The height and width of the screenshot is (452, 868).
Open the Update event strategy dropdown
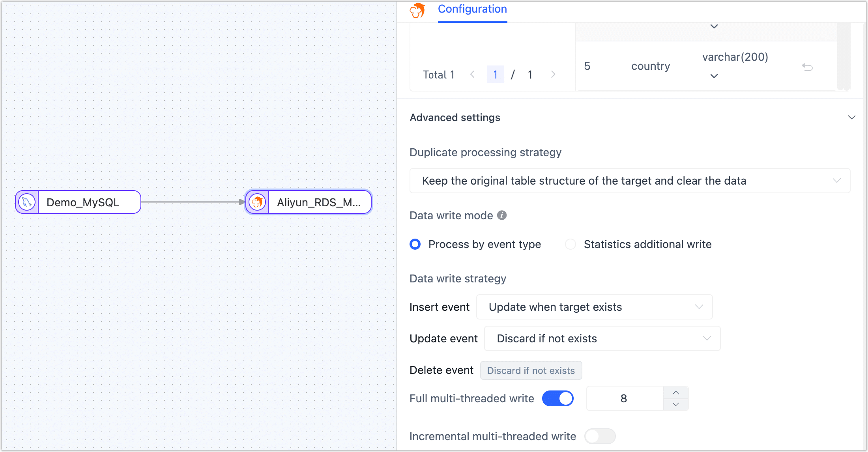[x=602, y=338]
